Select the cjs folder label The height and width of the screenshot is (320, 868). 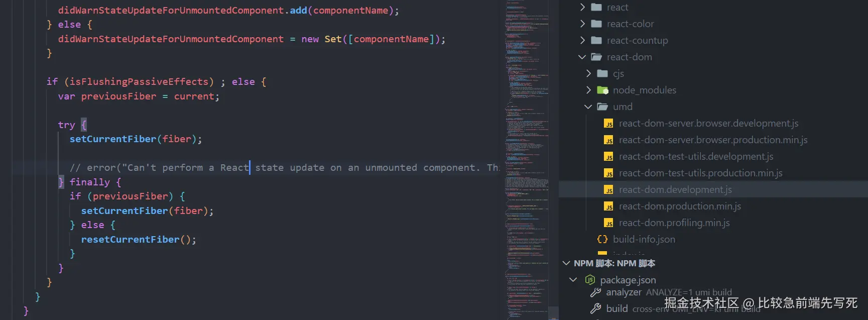click(618, 73)
